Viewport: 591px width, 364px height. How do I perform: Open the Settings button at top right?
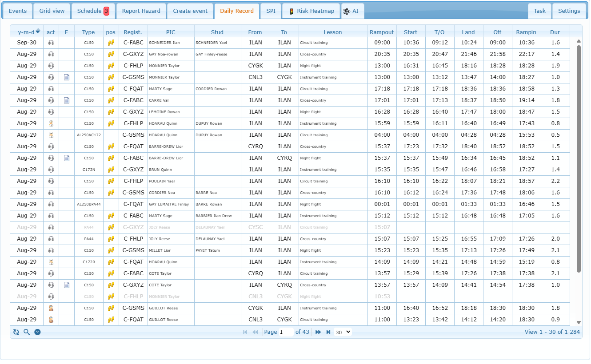[569, 11]
